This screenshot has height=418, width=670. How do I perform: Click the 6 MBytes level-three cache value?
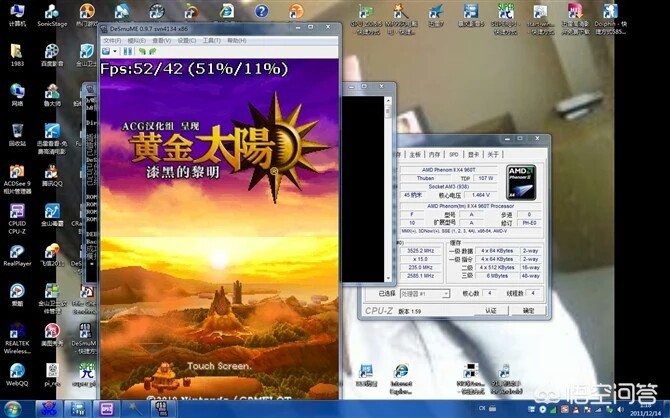tap(497, 276)
